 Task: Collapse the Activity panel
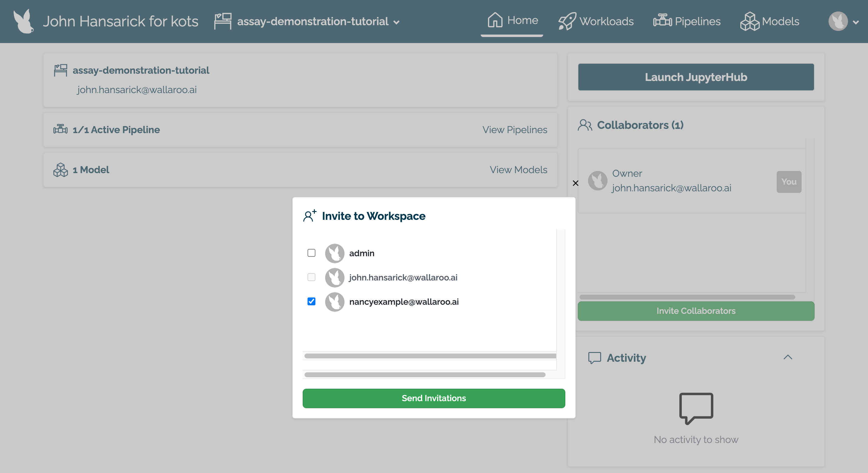click(787, 357)
